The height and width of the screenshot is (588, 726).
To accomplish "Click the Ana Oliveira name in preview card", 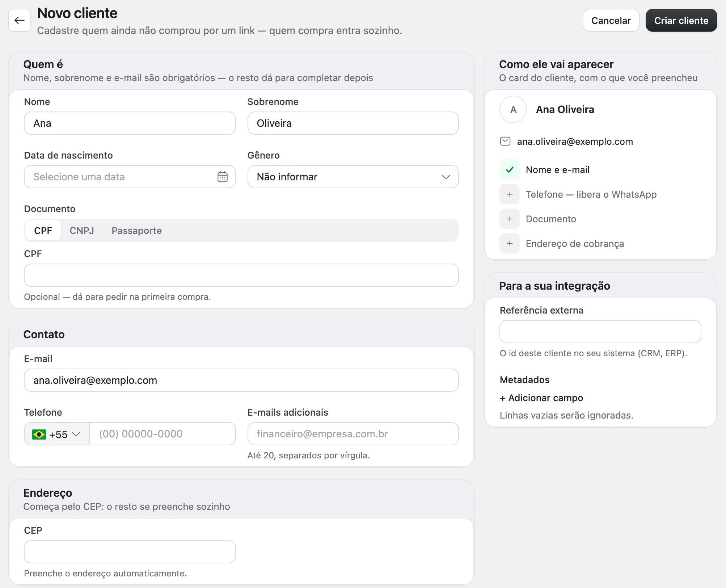I will [x=565, y=109].
